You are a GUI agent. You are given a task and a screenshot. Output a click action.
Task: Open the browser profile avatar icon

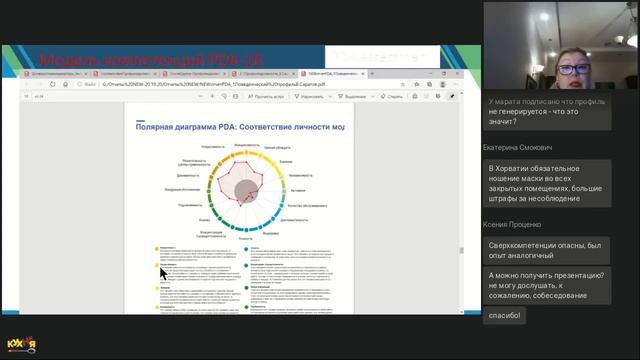pyautogui.click(x=442, y=84)
